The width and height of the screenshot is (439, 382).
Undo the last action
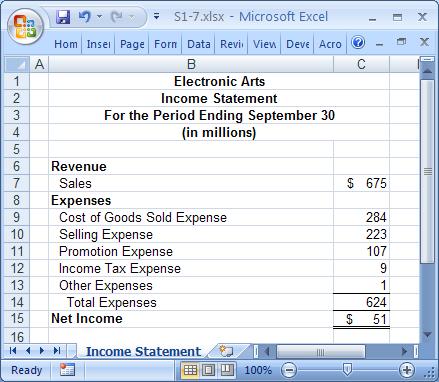[x=85, y=16]
